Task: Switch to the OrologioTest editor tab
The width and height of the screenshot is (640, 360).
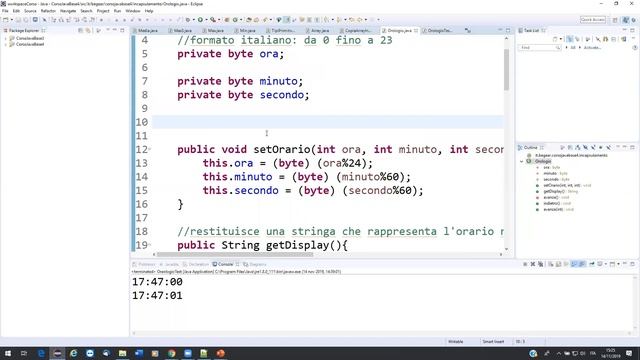Action: 439,31
